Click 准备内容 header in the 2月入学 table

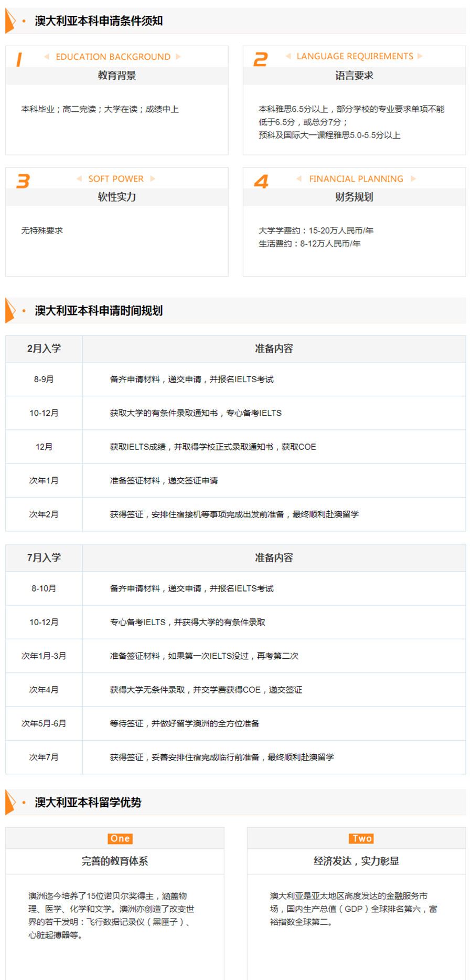tap(274, 349)
